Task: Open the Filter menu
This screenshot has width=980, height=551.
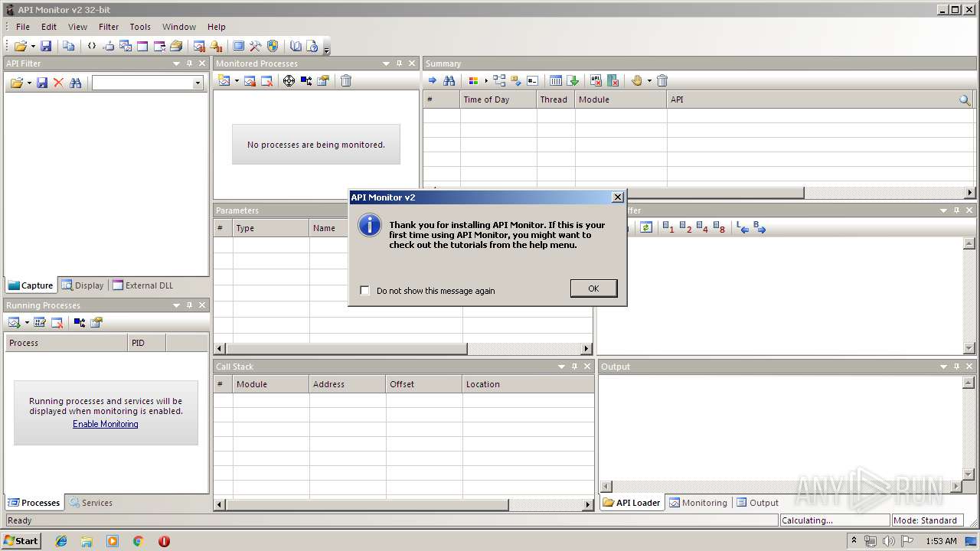Action: point(109,27)
